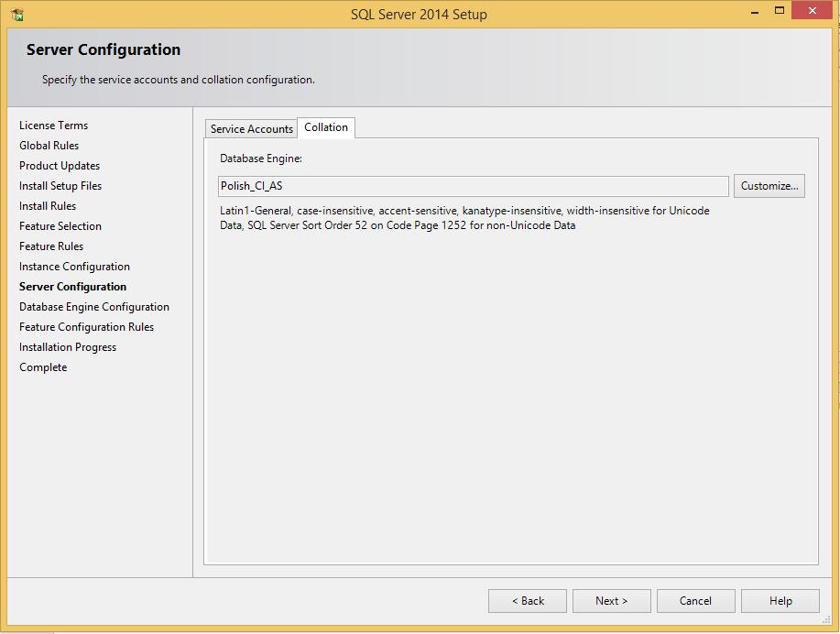The width and height of the screenshot is (840, 634).
Task: Open Help for this setup page
Action: 780,601
